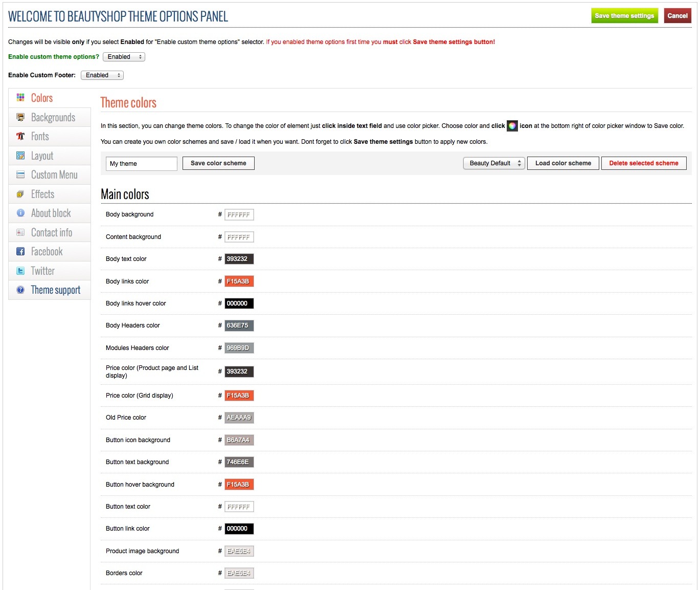Expand the Beauty Default color scheme selector
Screen dimensions: 700x590
494,163
